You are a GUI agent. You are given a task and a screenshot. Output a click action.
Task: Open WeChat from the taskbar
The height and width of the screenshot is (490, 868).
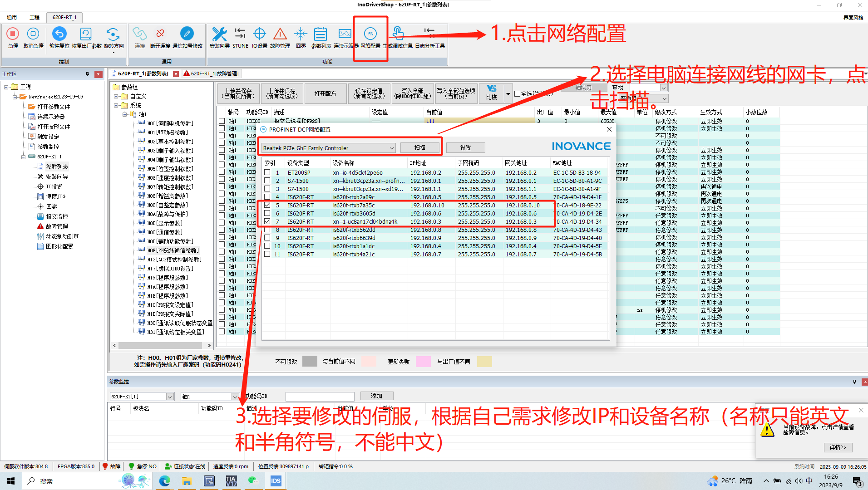point(253,481)
